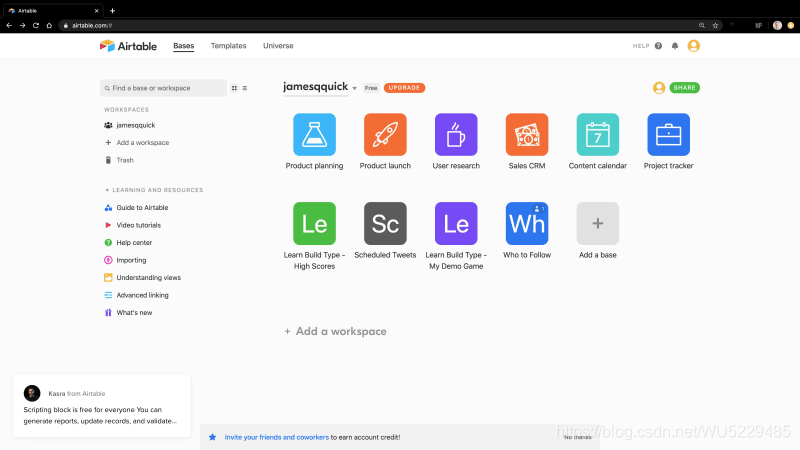Viewport: 800px width, 450px height.
Task: Open the Project tracker briefcase icon
Action: pyautogui.click(x=668, y=135)
